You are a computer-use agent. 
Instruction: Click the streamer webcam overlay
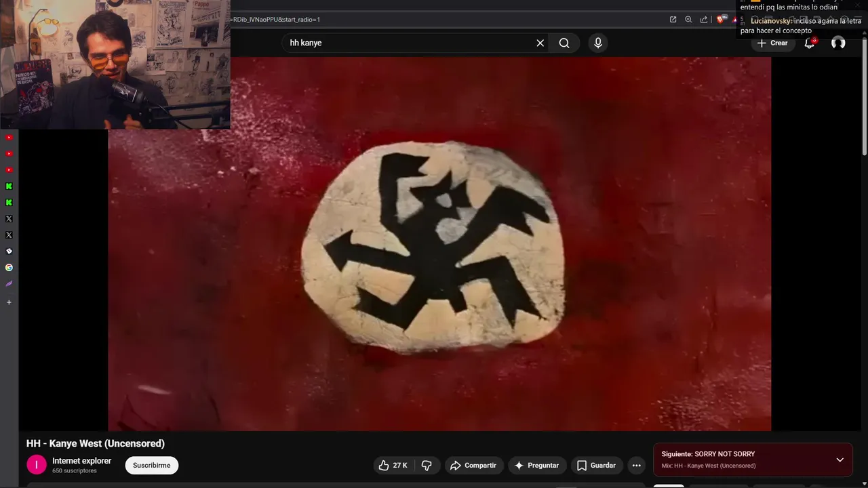click(x=115, y=64)
